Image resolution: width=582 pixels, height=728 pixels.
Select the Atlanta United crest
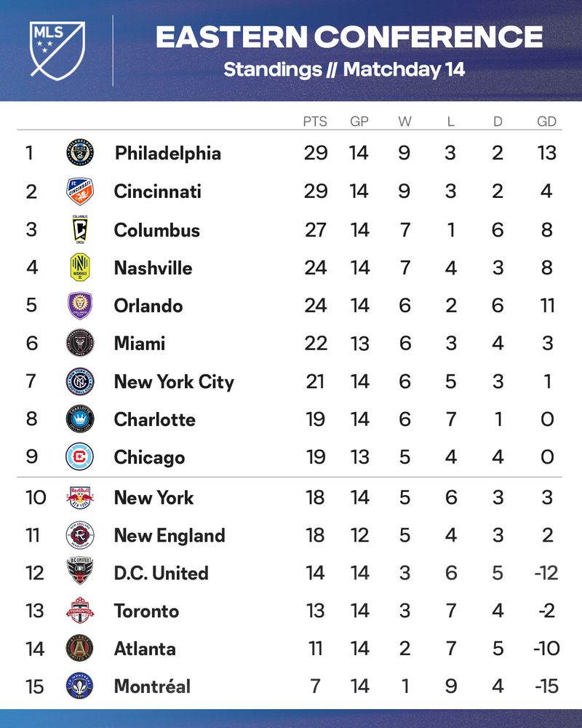[x=80, y=648]
